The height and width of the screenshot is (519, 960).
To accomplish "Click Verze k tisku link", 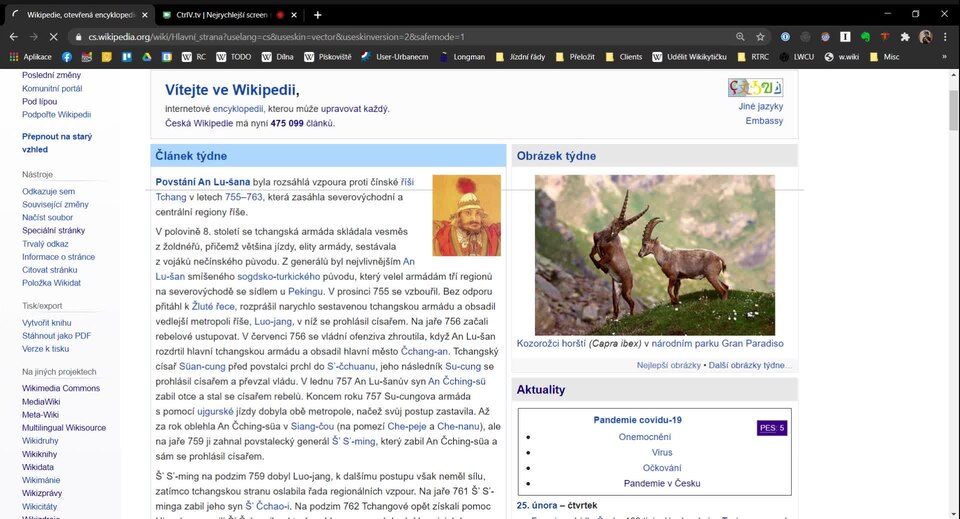I will point(45,349).
